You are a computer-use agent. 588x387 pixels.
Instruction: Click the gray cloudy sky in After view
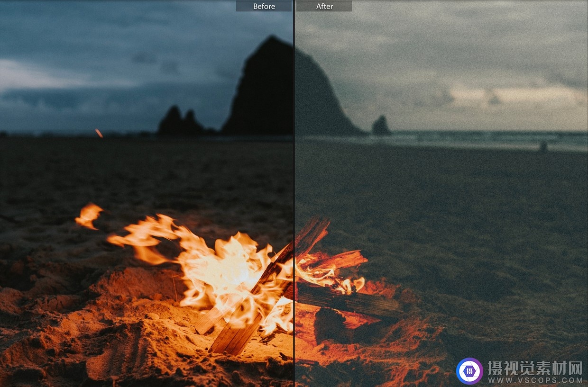pyautogui.click(x=450, y=47)
